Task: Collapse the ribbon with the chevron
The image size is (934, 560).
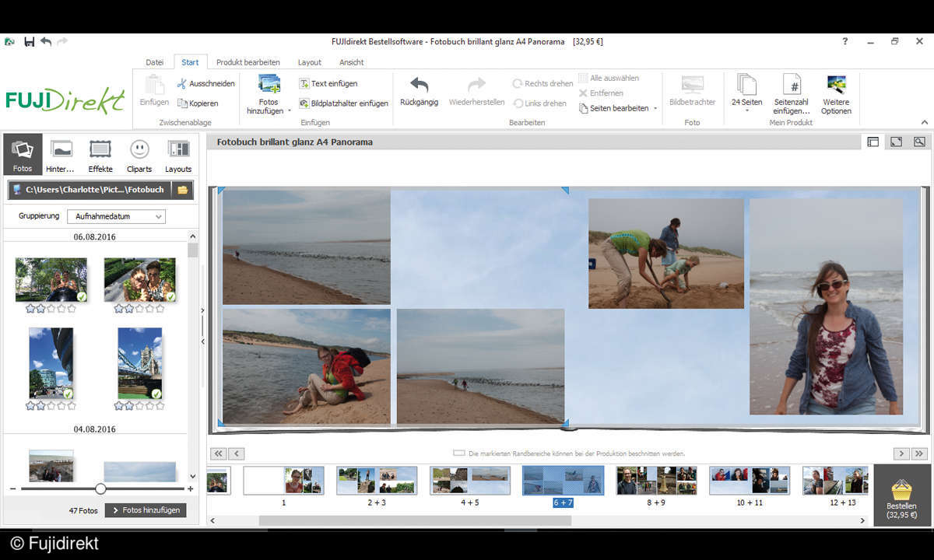Action: click(925, 123)
